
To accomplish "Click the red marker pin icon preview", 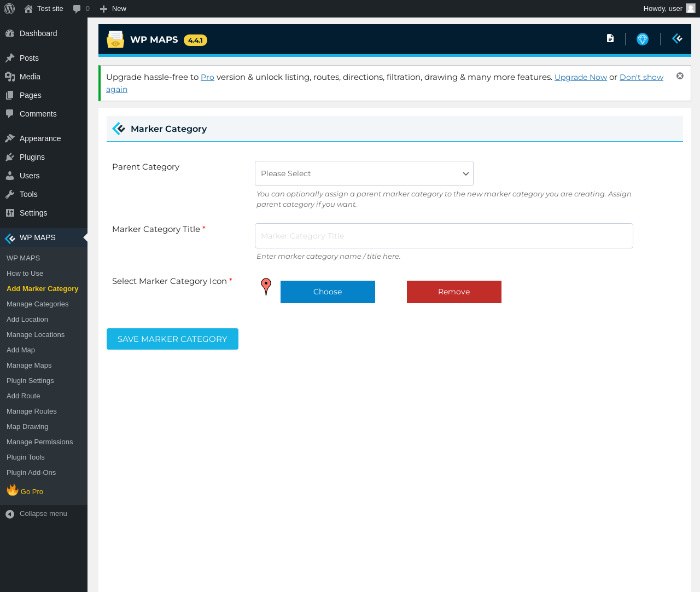I will pyautogui.click(x=266, y=287).
